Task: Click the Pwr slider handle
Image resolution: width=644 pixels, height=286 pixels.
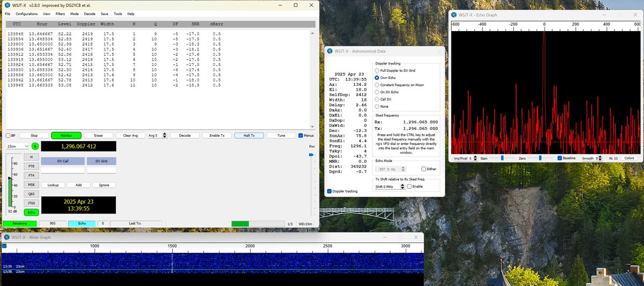Action: point(312,155)
